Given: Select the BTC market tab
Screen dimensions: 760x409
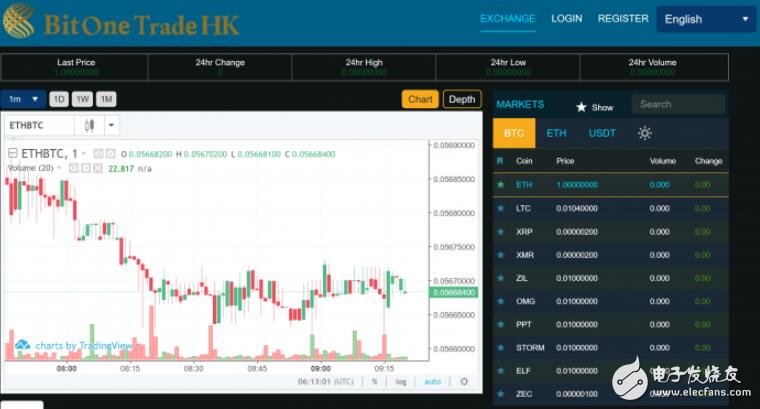Looking at the screenshot, I should 514,133.
